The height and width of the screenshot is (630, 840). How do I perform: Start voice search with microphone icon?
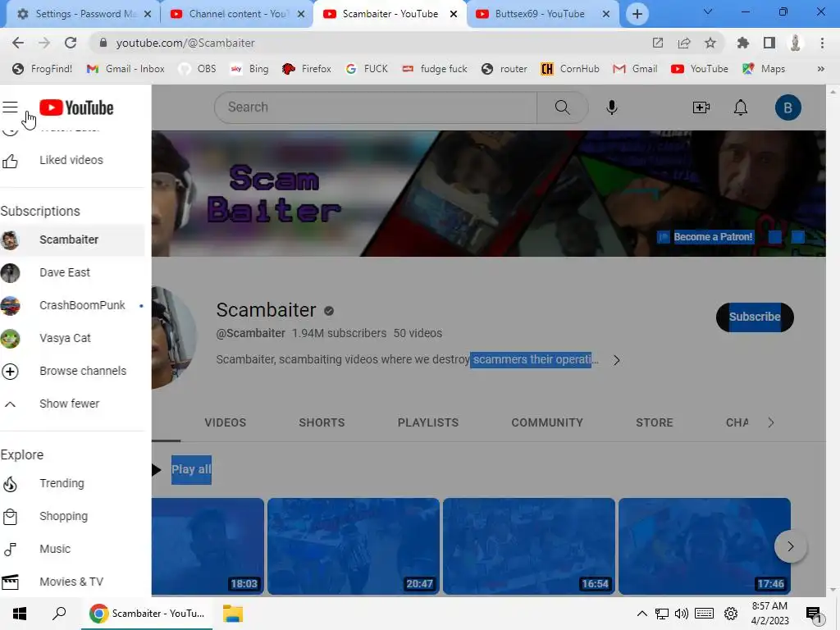click(611, 107)
